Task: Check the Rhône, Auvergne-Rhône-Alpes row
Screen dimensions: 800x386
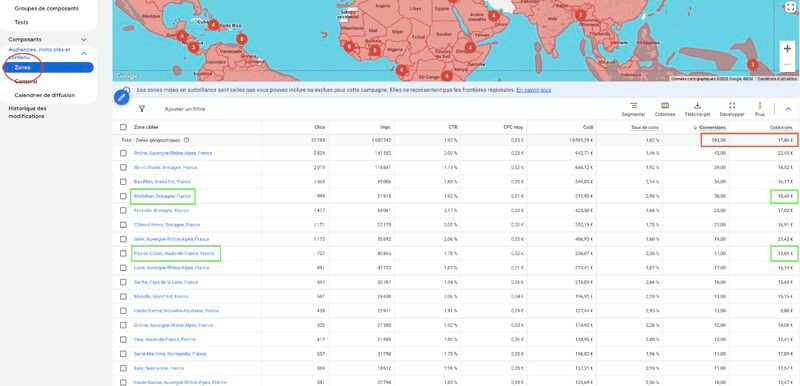Action: [123, 153]
